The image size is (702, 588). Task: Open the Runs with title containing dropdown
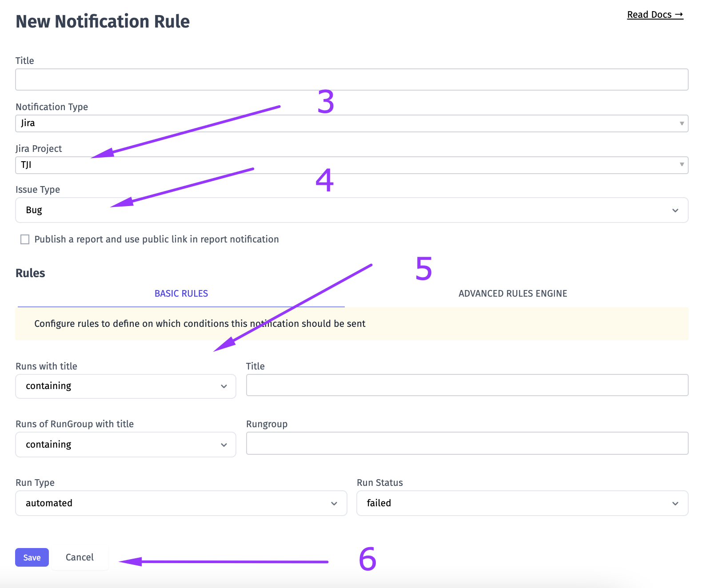(x=126, y=386)
